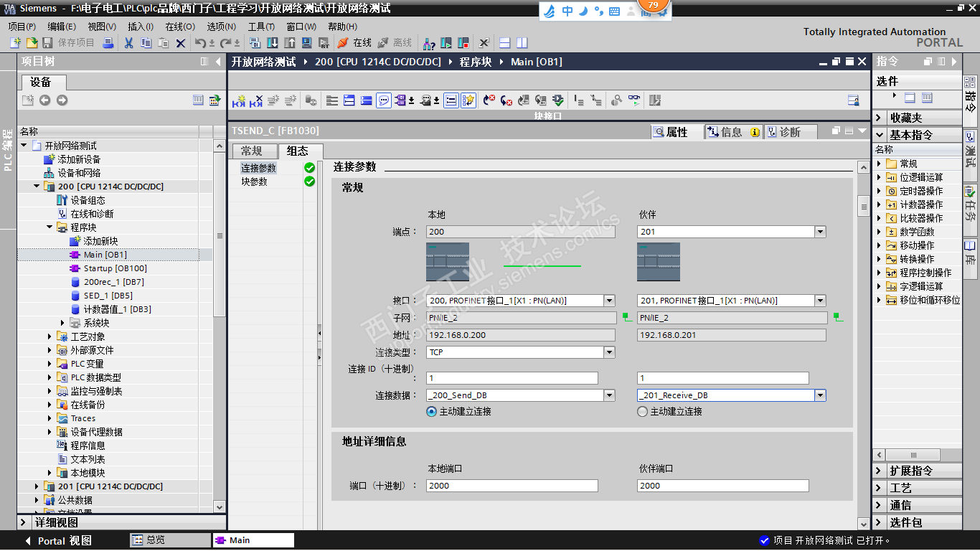This screenshot has width=980, height=551.
Task: Click the undo arrow icon
Action: click(201, 43)
